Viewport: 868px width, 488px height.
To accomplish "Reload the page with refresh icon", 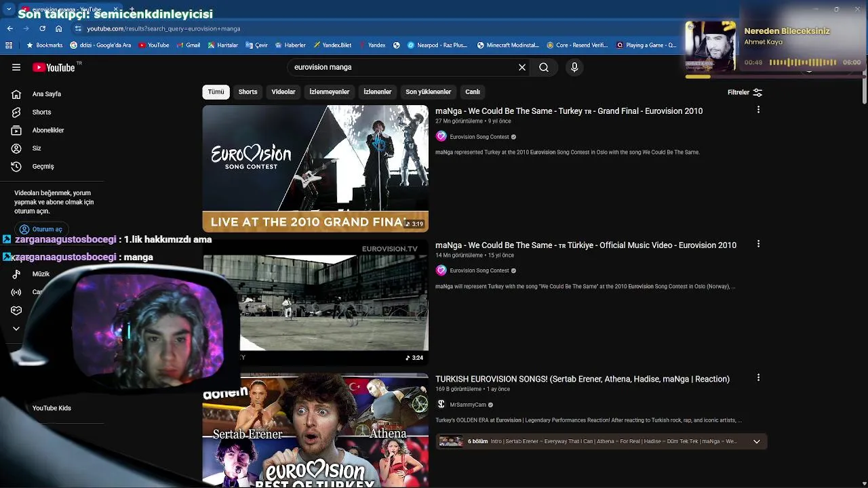I will (42, 28).
